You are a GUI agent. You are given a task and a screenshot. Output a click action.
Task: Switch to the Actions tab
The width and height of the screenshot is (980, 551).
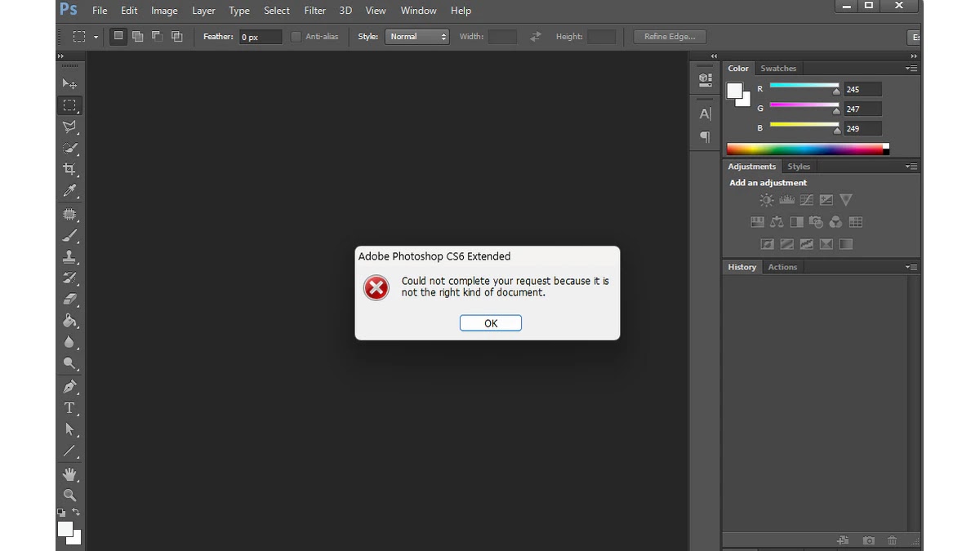click(782, 267)
